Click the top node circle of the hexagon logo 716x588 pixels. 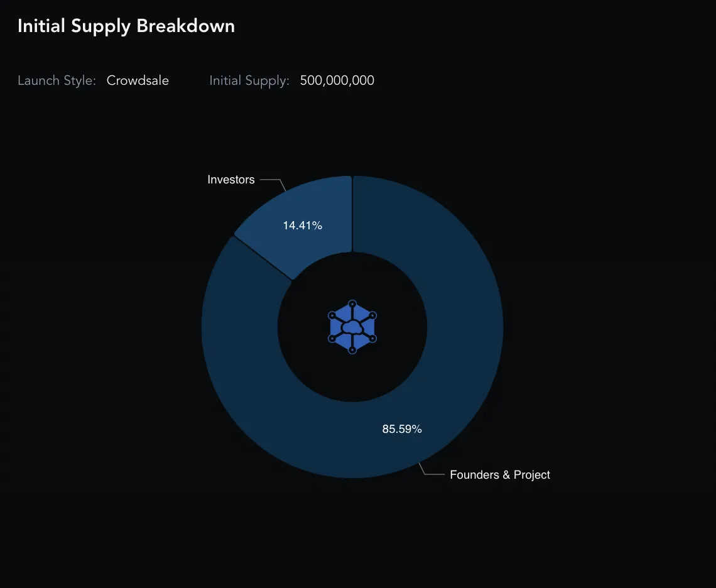tap(352, 304)
